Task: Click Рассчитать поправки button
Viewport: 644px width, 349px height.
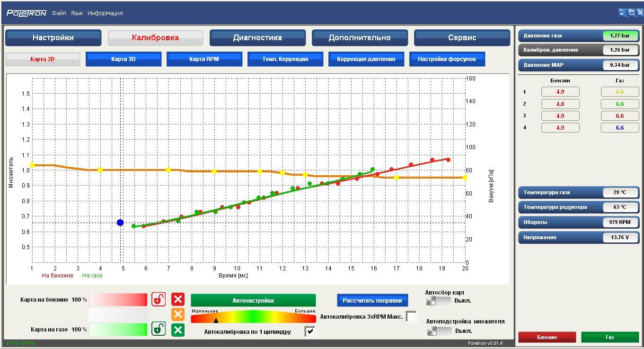Action: pyautogui.click(x=372, y=300)
